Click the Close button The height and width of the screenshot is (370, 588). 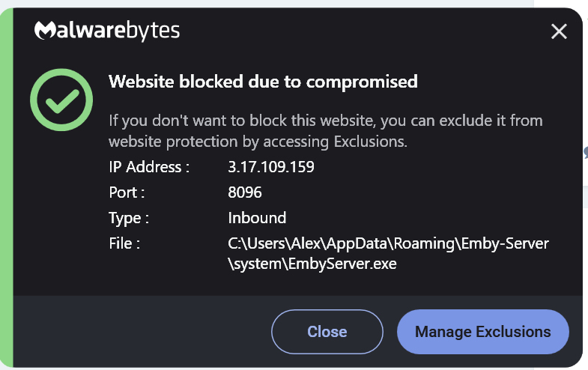coord(327,332)
